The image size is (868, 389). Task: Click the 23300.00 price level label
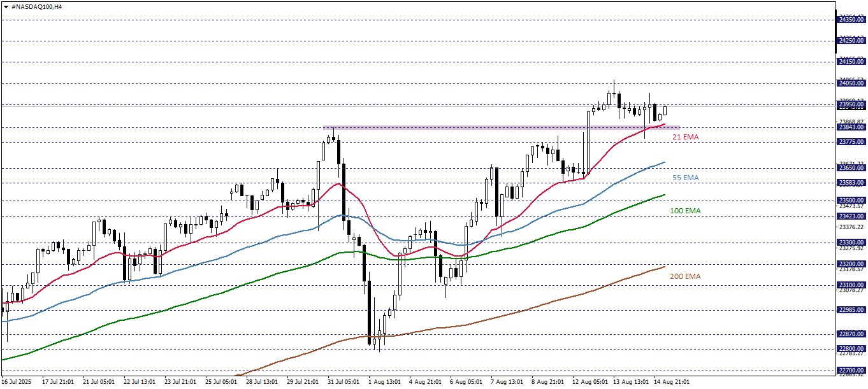pos(850,243)
